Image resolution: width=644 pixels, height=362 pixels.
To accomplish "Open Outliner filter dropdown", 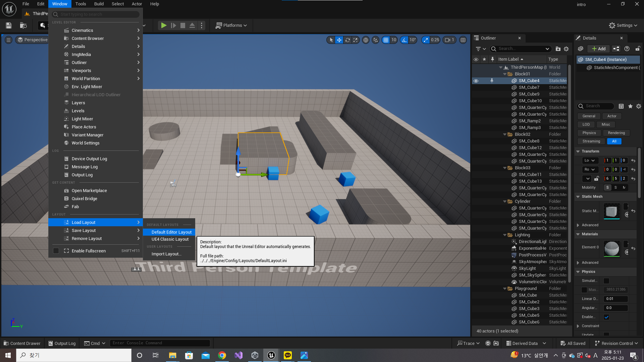I will coord(481,49).
